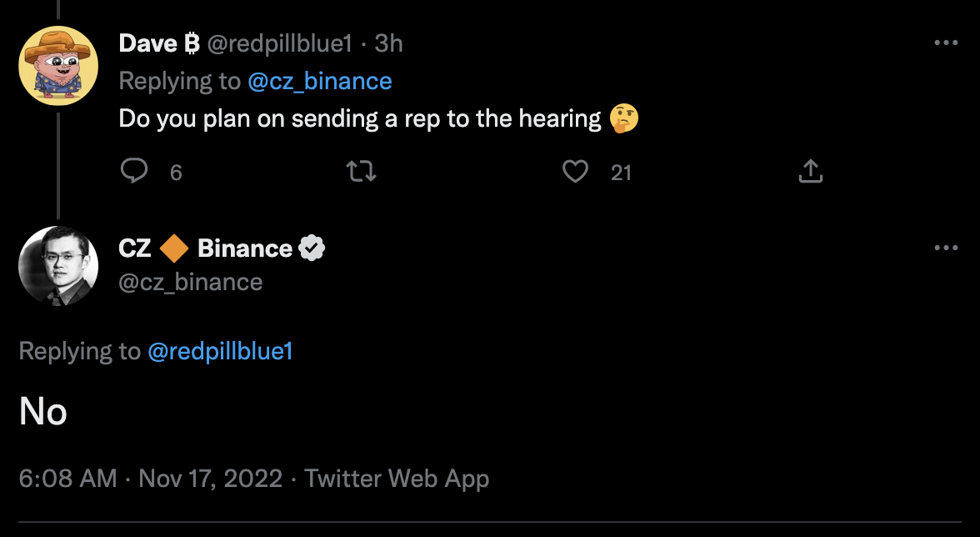Click the grey @cz_binance handle under CZ's name

(191, 282)
